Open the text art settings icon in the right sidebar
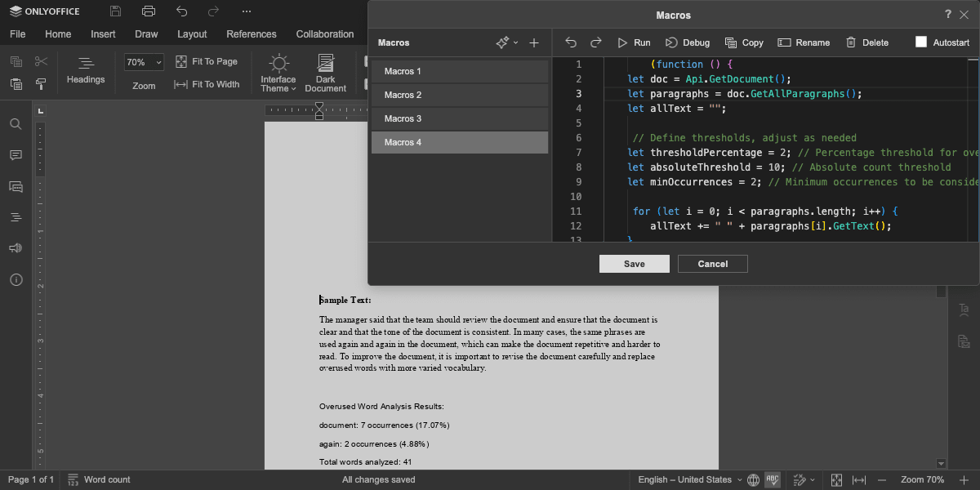Screen dimensions: 980x490 tap(964, 310)
